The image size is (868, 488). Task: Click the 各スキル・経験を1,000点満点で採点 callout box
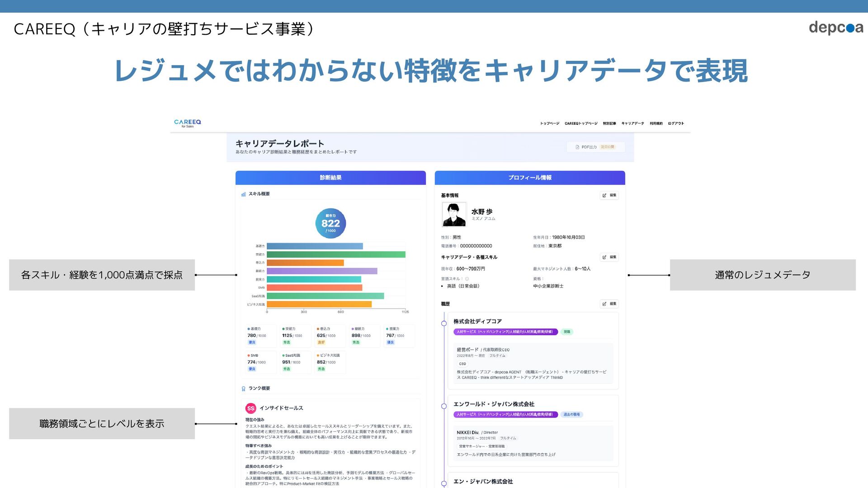click(102, 275)
